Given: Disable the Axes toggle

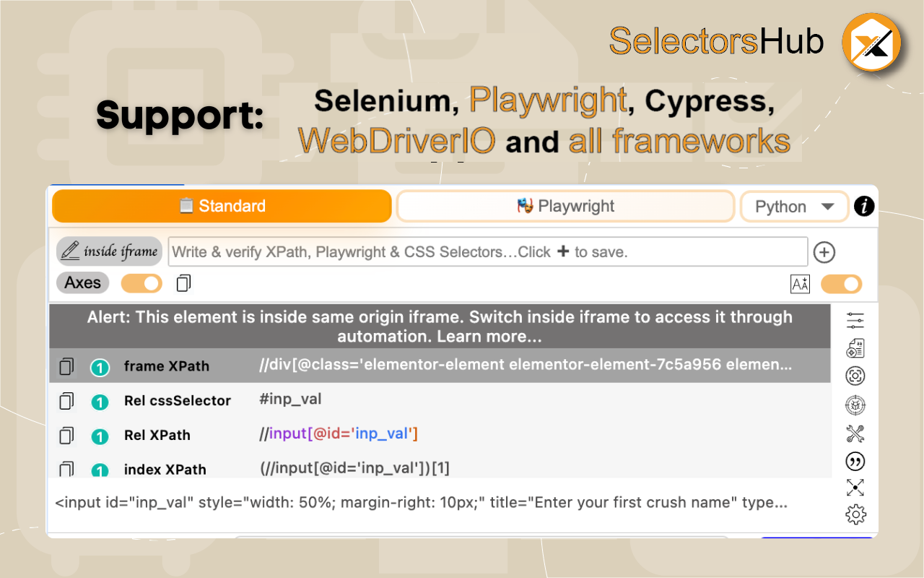Looking at the screenshot, I should 141,283.
